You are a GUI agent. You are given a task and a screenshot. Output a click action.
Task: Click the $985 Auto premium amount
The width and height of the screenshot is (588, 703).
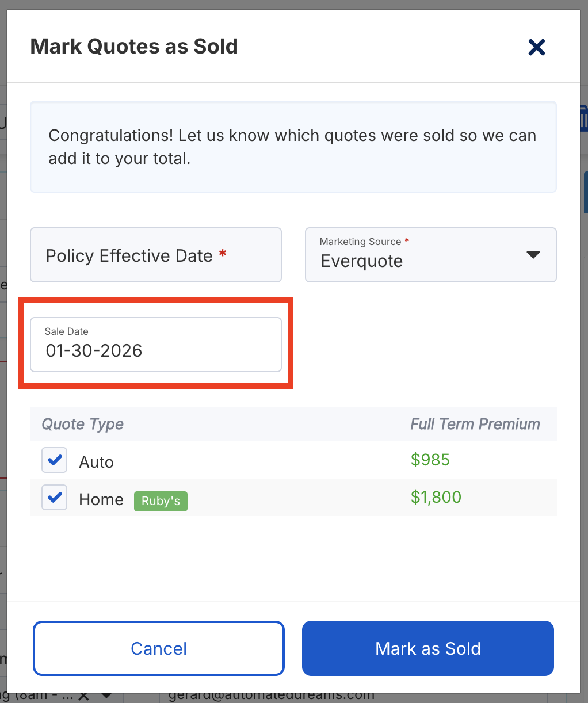point(430,460)
